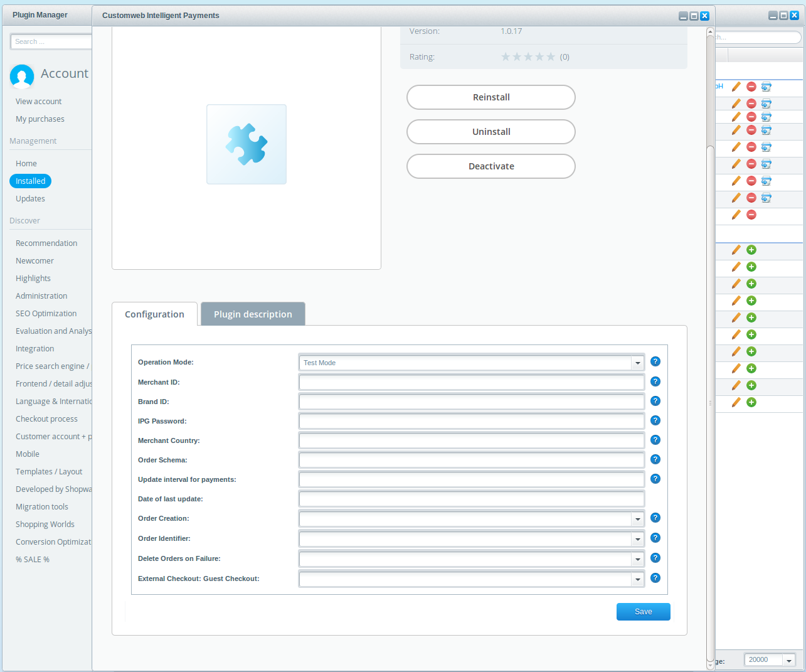Open % SALE % category
Viewport: 806px width, 672px height.
pos(33,559)
